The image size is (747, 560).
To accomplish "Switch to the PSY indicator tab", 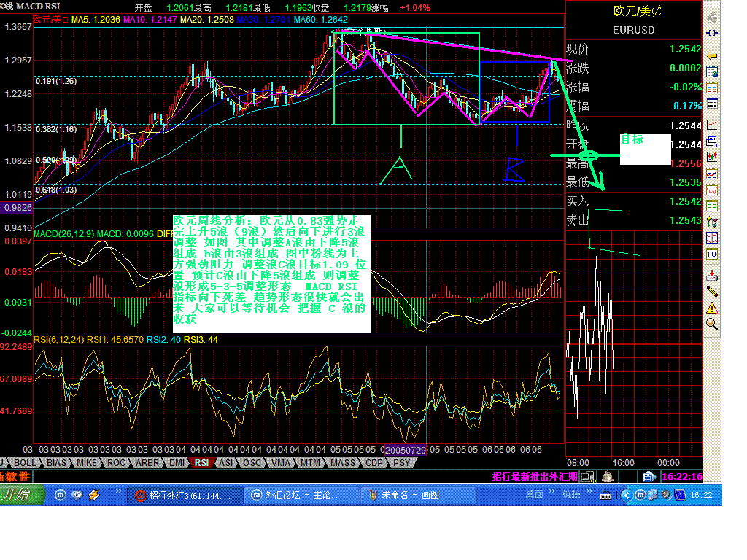I will pos(401,463).
